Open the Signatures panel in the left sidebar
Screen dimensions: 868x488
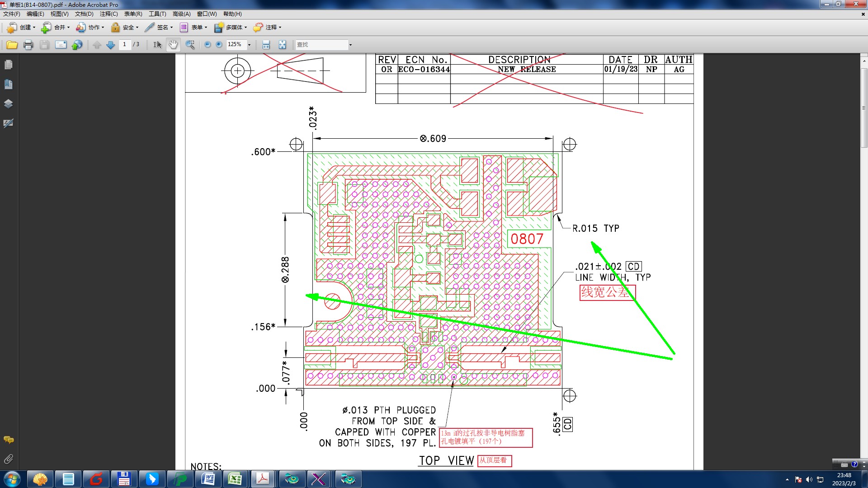coord(9,123)
